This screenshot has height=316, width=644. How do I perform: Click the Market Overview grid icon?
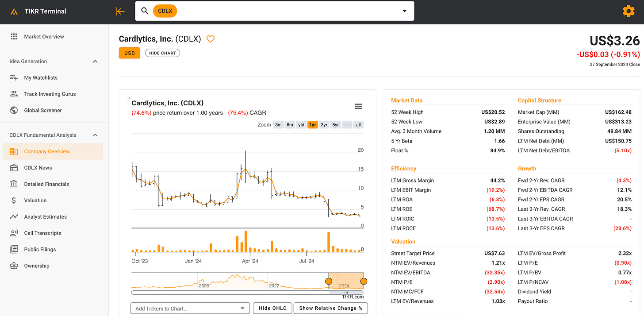coord(14,37)
